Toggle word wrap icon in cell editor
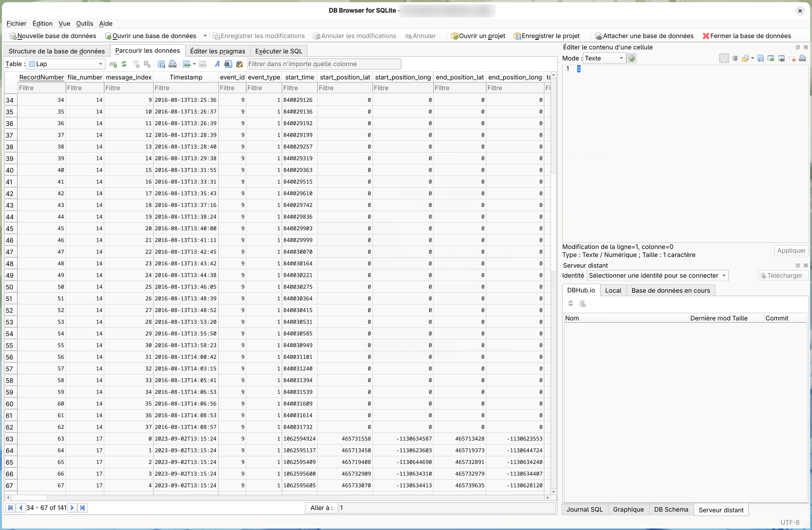Viewport: 812px width, 530px height. click(x=724, y=58)
